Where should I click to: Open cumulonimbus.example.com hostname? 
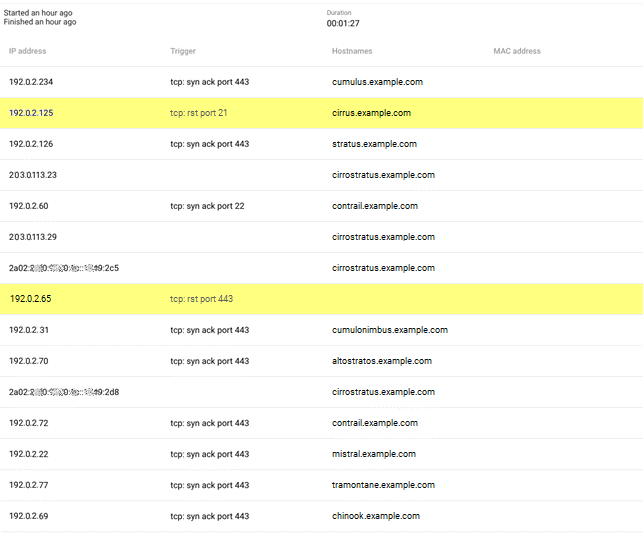point(389,330)
